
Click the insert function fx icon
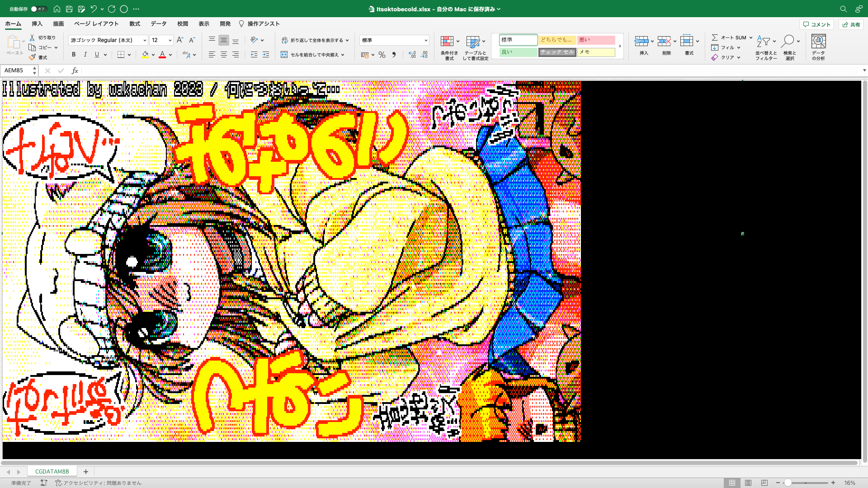click(75, 70)
